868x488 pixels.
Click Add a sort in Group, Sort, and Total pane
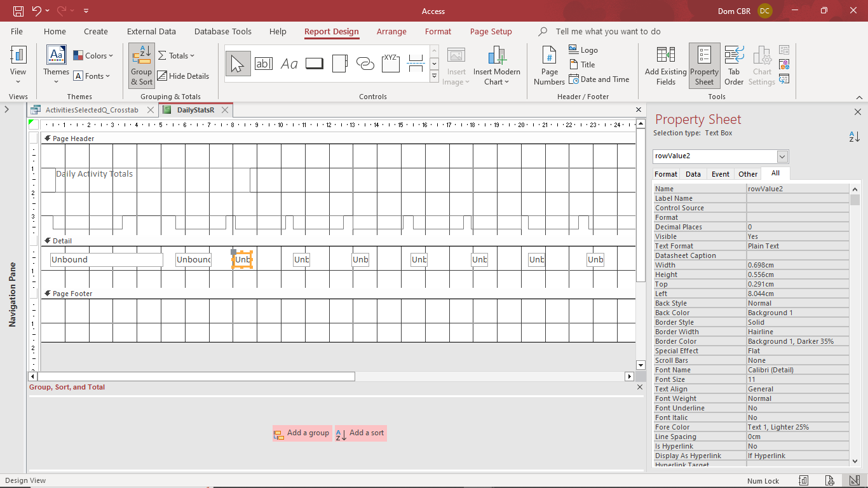[x=360, y=433]
